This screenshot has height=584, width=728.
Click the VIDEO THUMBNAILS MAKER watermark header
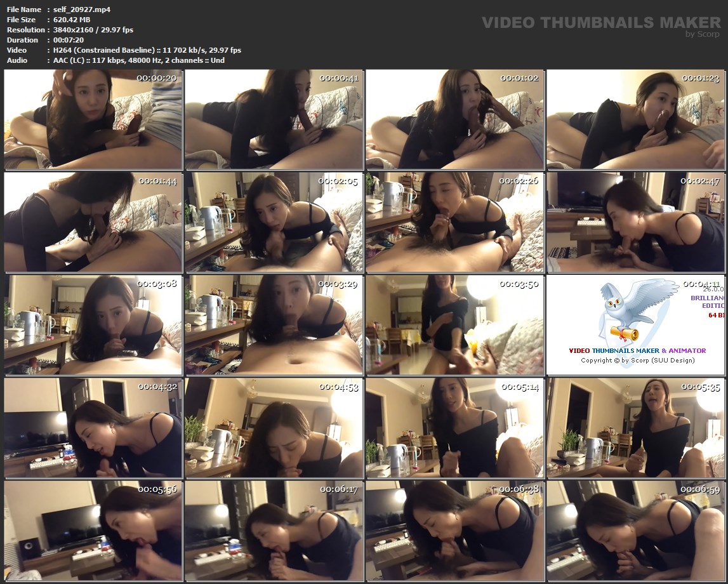[601, 23]
